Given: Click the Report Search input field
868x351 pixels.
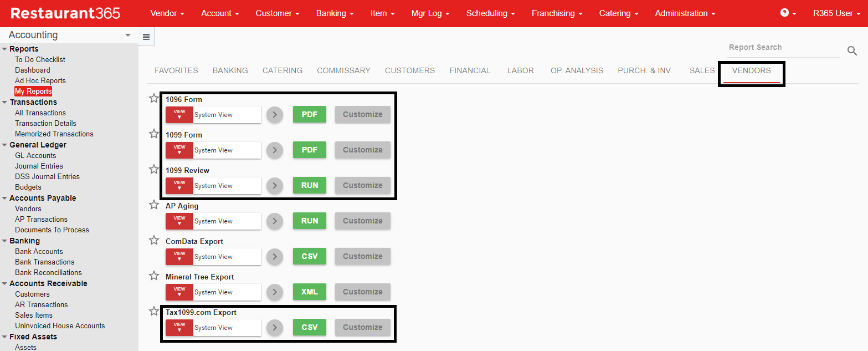Looking at the screenshot, I should [x=783, y=48].
